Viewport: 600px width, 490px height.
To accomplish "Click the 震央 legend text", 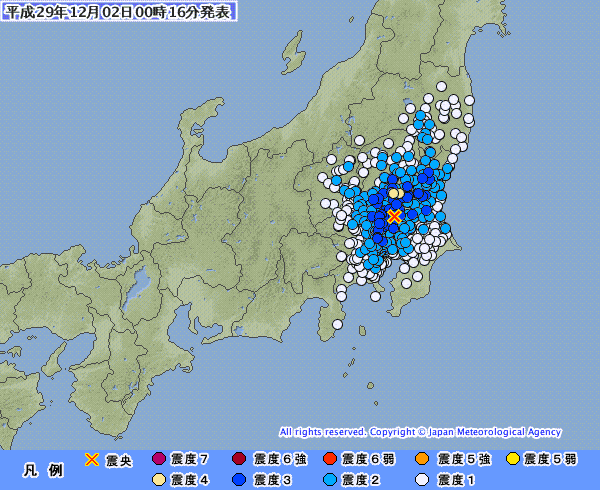I will pos(119,461).
